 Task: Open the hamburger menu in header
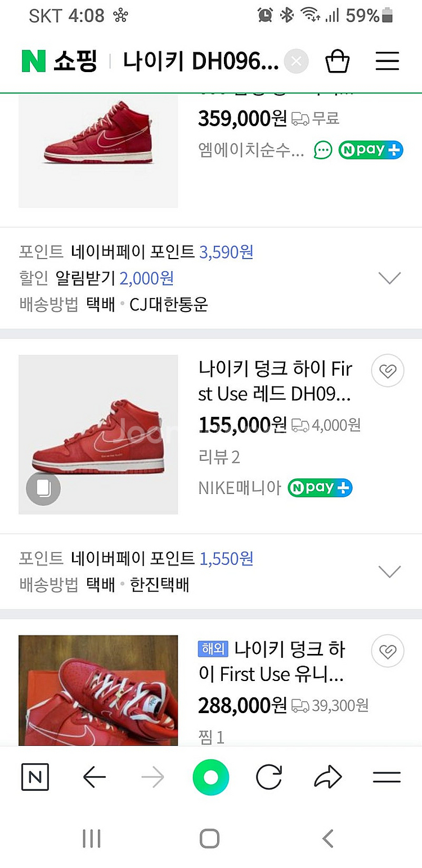point(387,61)
